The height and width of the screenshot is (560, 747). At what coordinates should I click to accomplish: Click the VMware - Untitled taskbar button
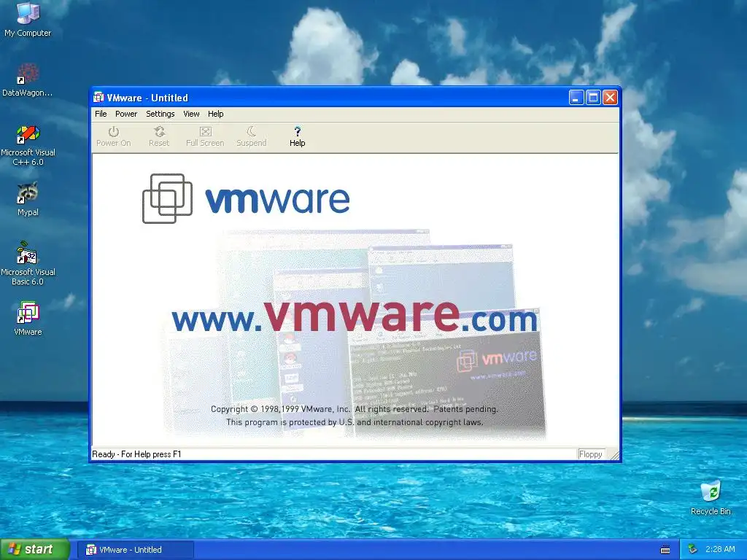(x=136, y=550)
